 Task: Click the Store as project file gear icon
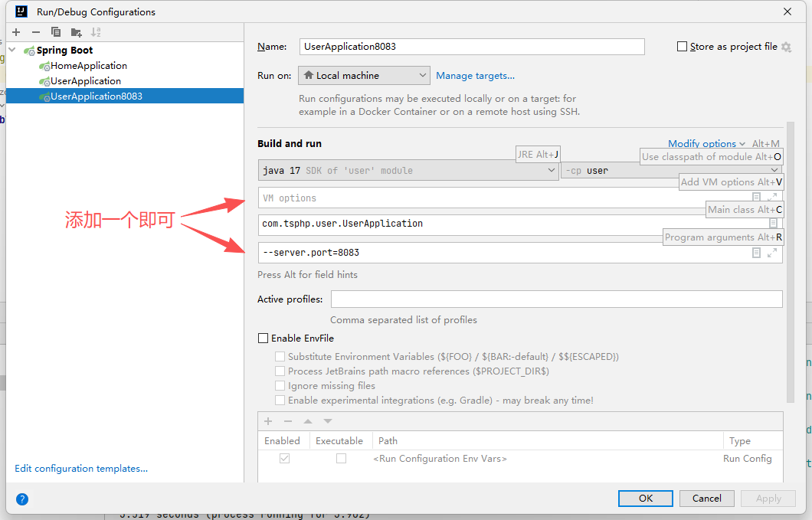pos(786,47)
